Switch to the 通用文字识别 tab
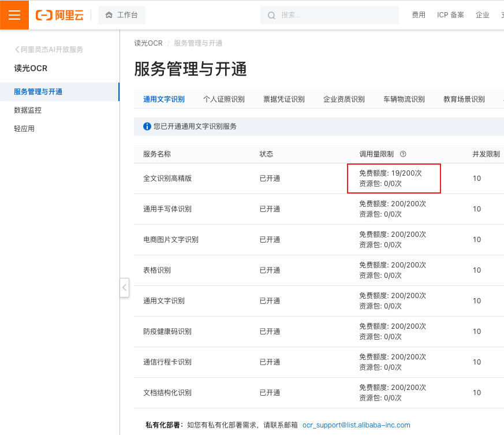The image size is (504, 435). click(x=163, y=99)
